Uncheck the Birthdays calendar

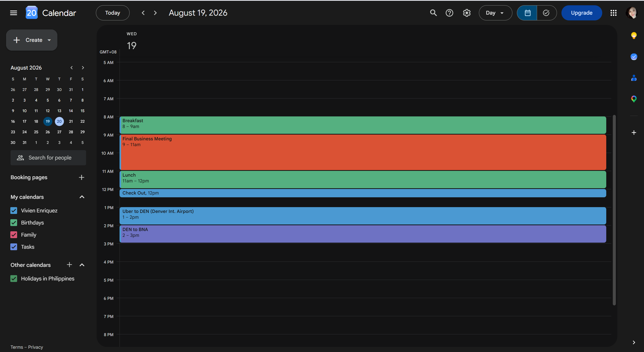pyautogui.click(x=14, y=222)
